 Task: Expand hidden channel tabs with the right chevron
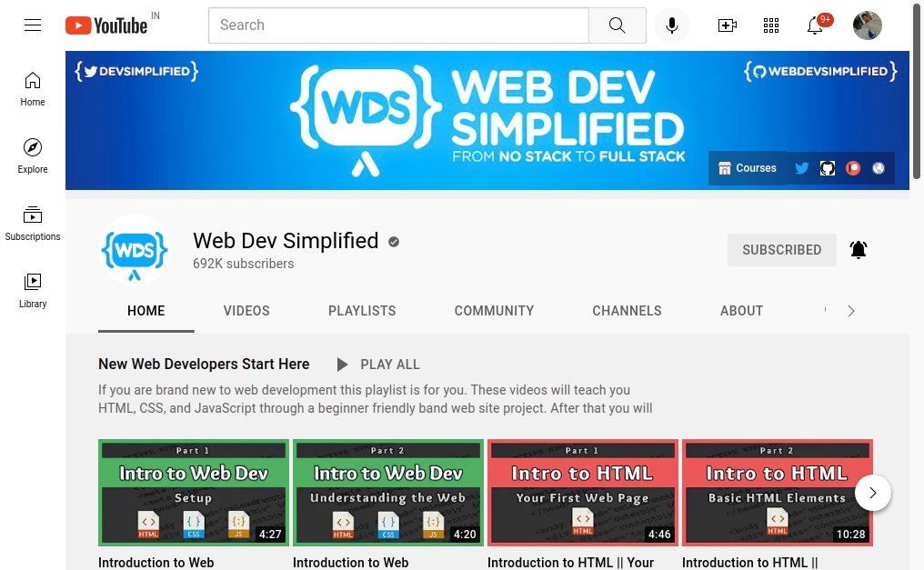(850, 310)
